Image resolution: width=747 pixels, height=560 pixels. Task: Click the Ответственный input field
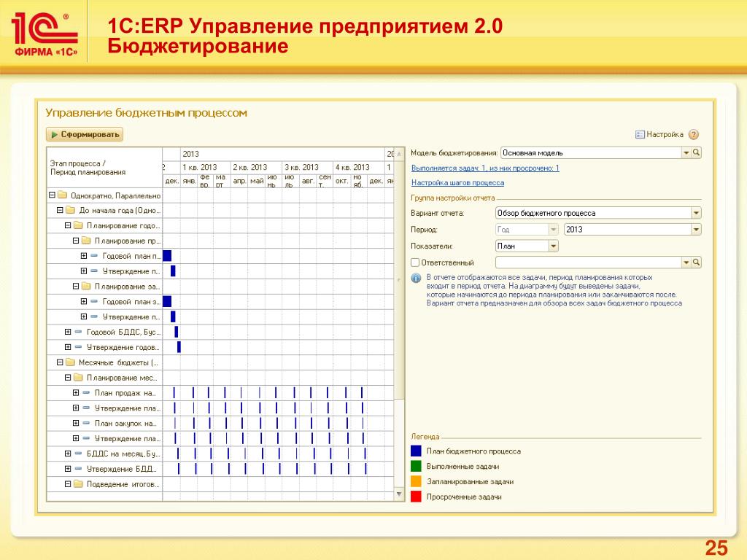(589, 262)
